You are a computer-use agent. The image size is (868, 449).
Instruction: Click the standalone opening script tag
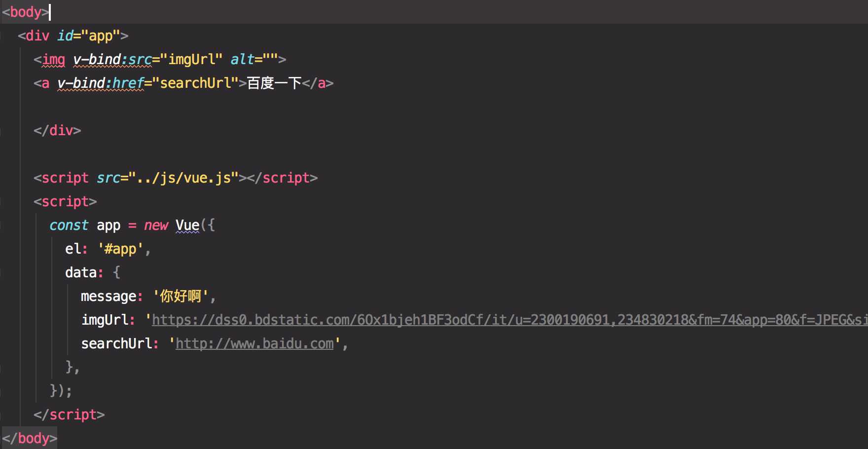65,201
